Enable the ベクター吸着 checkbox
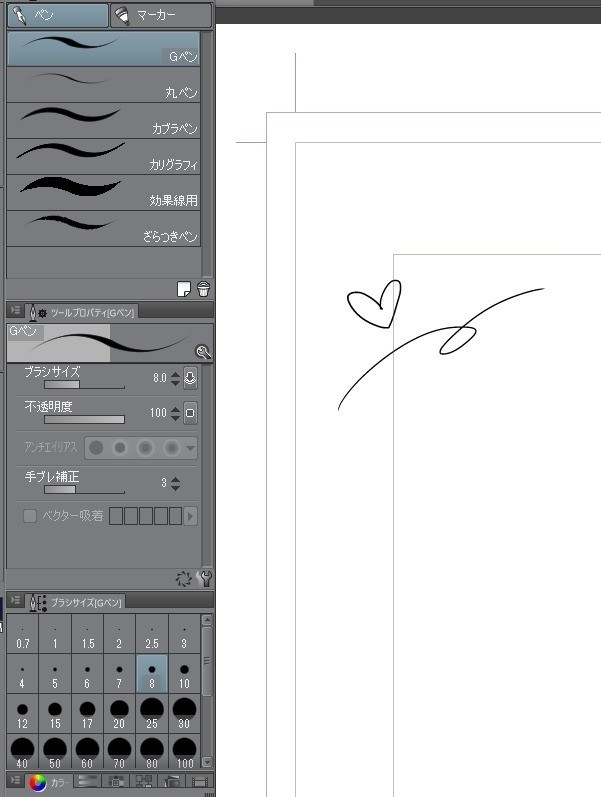Viewport: 601px width, 797px height. 30,516
